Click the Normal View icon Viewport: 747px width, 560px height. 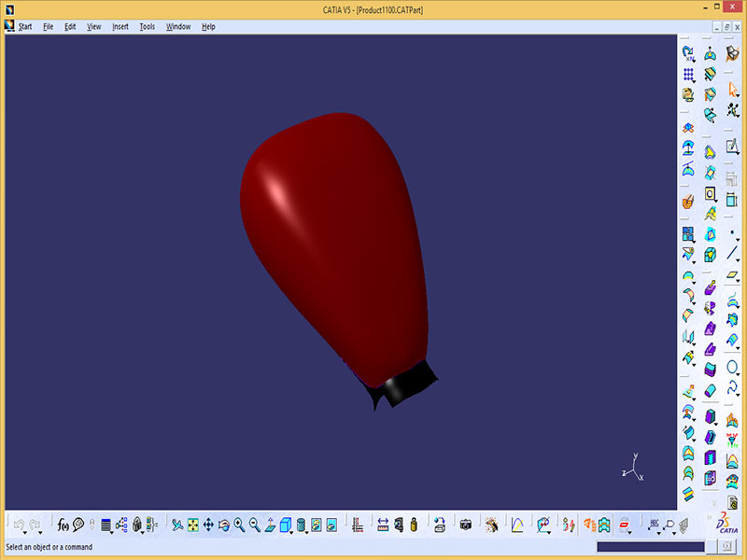click(270, 525)
